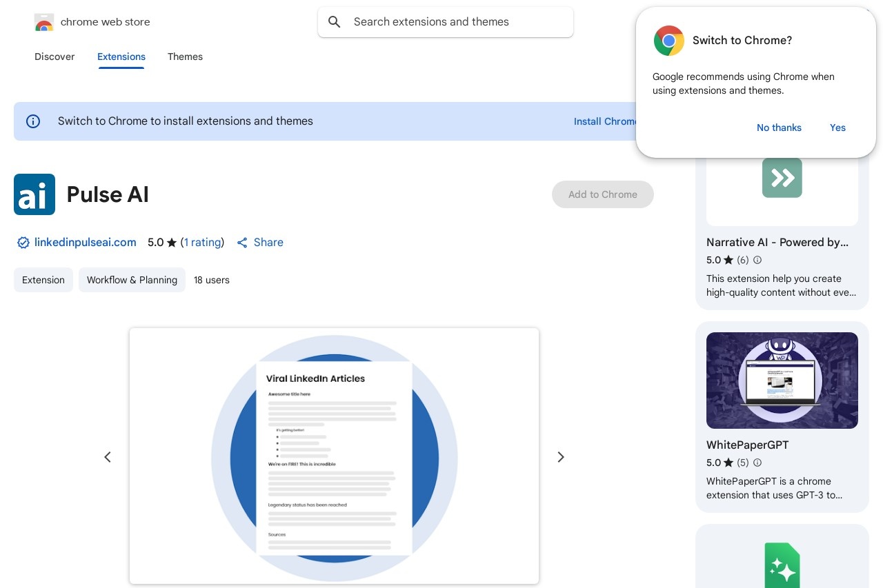Click the Chrome Web Store logo icon

43,22
